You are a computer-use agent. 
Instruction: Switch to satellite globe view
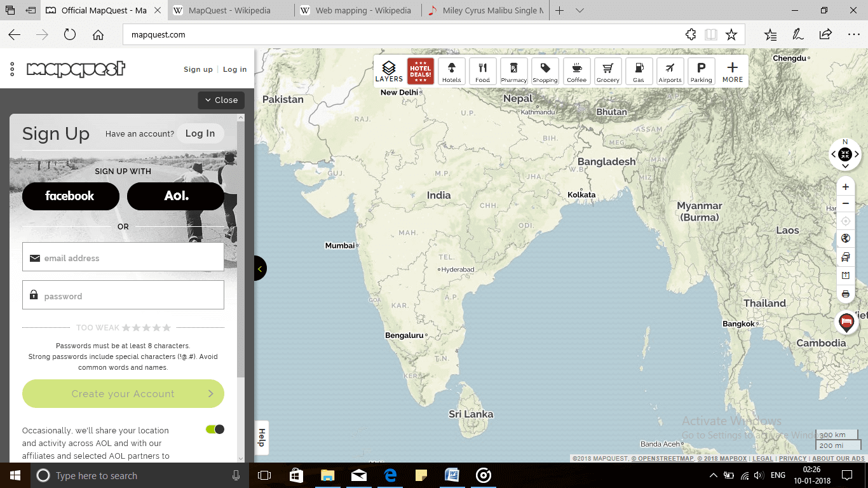click(845, 238)
